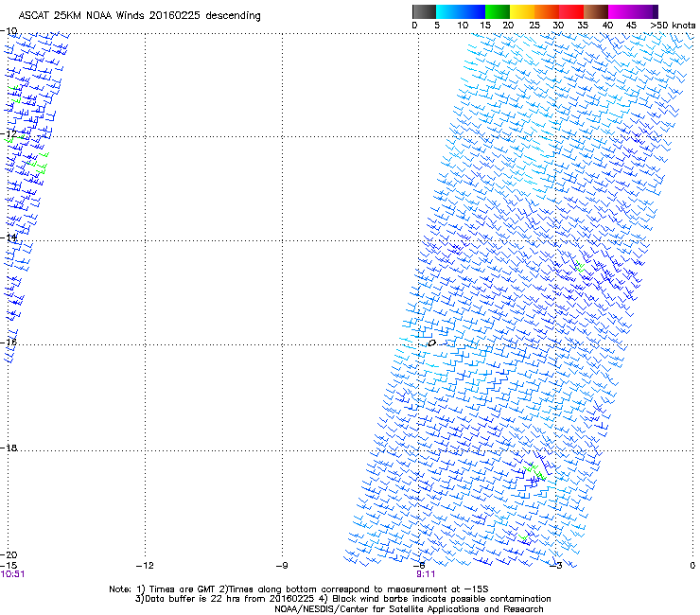The width and height of the screenshot is (700, 615).
Task: Click the gray 0–5 knots color segment
Action: (x=424, y=11)
